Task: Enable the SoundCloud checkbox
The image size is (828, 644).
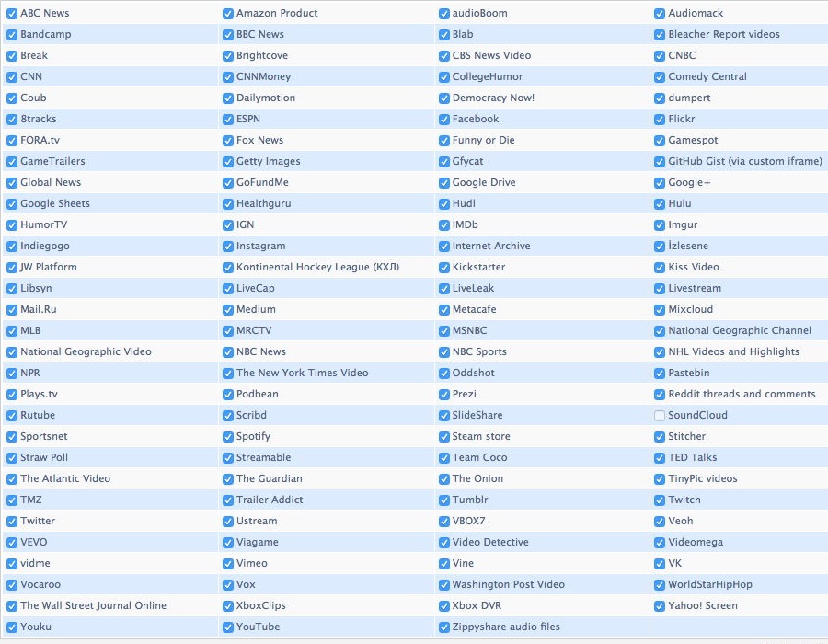Action: tap(660, 416)
